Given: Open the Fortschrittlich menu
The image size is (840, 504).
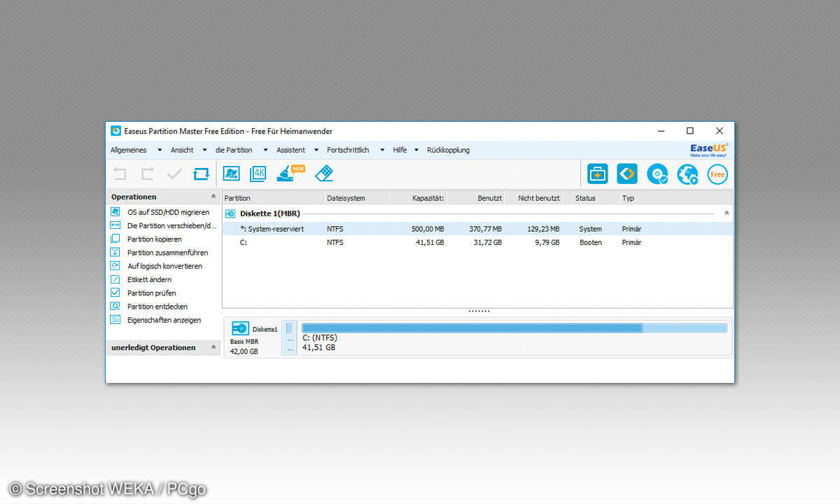Looking at the screenshot, I should 348,150.
